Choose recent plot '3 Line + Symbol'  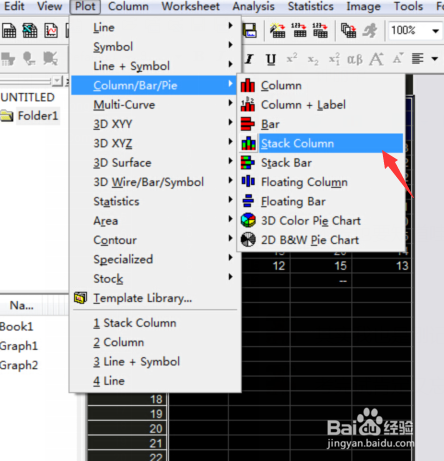[x=156, y=362]
